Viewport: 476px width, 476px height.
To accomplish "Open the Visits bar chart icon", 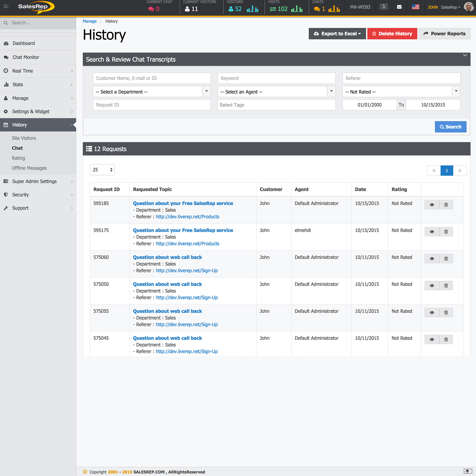I will pyautogui.click(x=297, y=9).
